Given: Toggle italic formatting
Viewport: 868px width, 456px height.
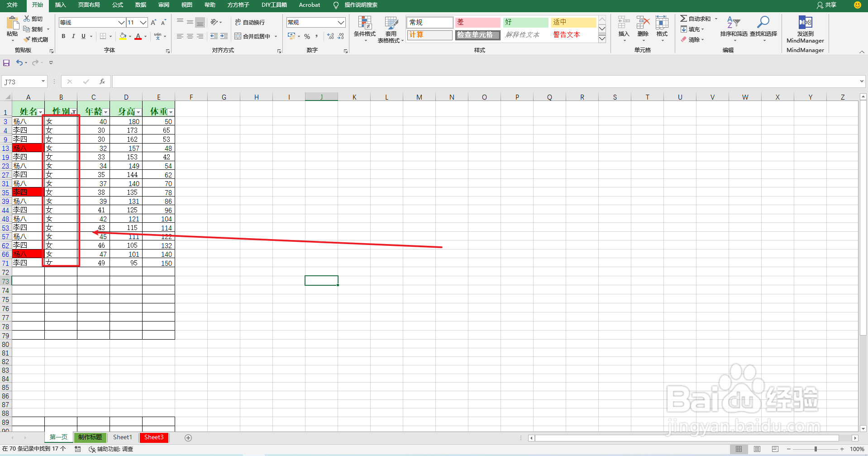Looking at the screenshot, I should [73, 36].
